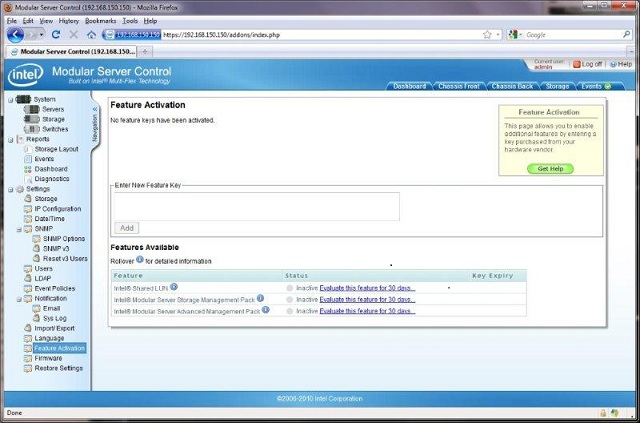Evaluate Advanced Management Pack for 30 days

click(367, 311)
